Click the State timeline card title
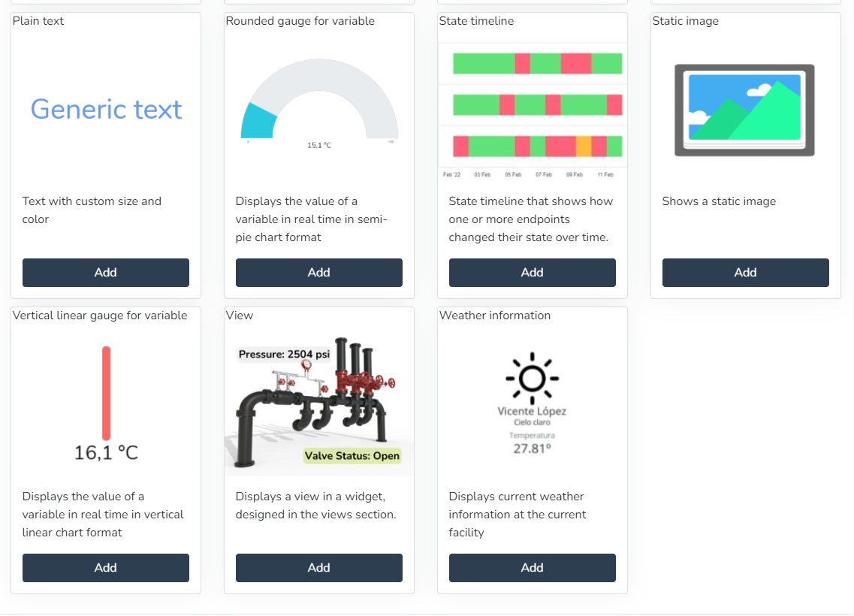854x616 pixels. coord(476,21)
